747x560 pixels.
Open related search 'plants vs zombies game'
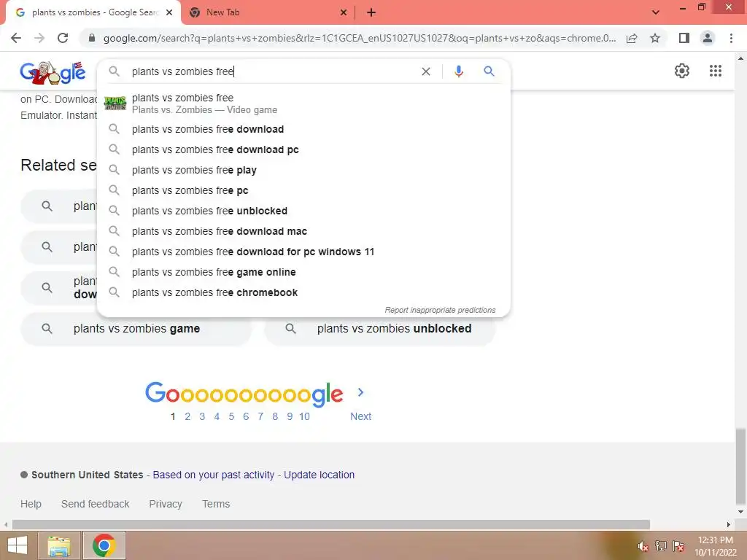pyautogui.click(x=136, y=329)
